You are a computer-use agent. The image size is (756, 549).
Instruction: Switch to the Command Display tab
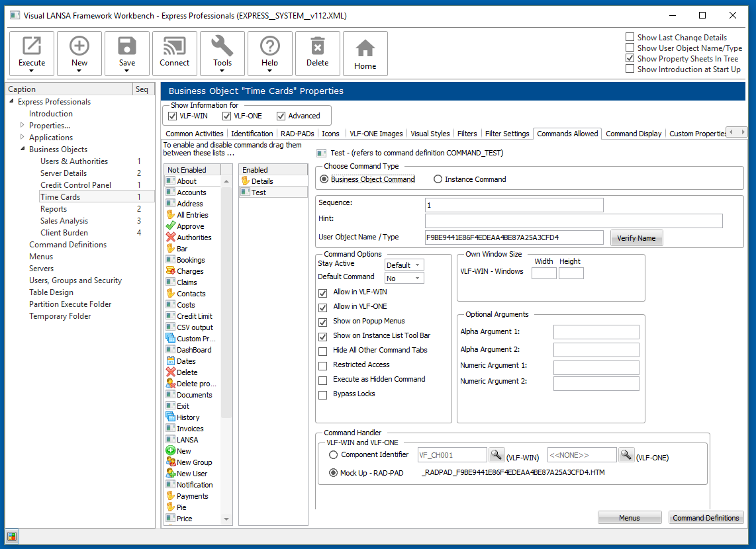click(x=634, y=134)
